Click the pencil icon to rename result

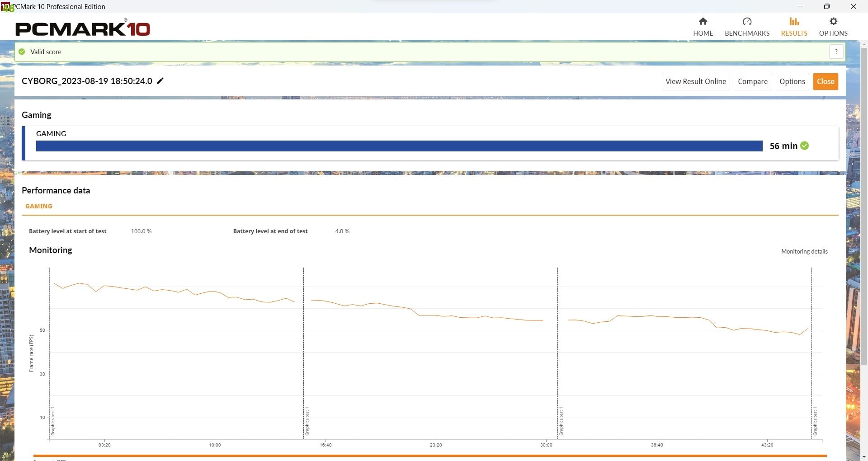coord(160,81)
